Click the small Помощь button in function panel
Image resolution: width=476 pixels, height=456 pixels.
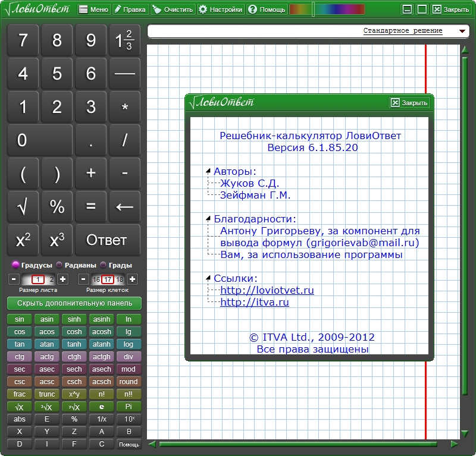tap(129, 444)
